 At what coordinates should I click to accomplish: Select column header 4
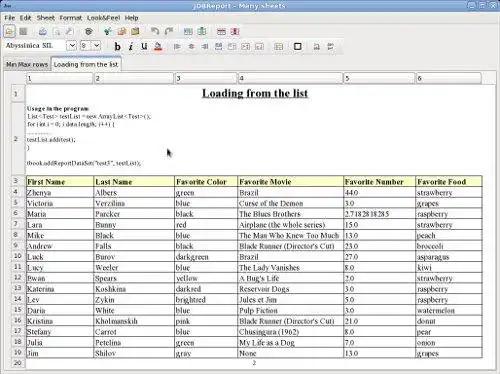pos(290,78)
